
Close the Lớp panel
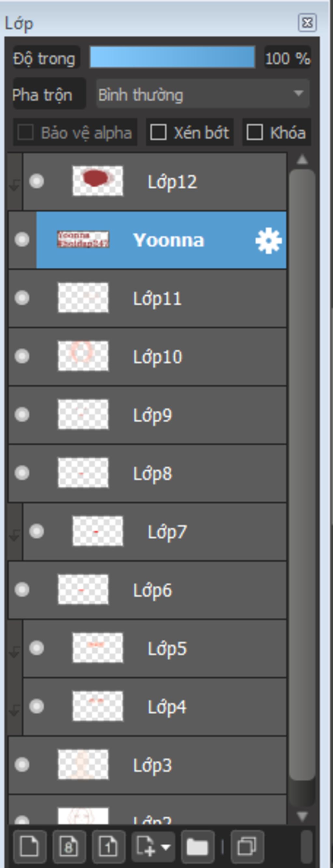307,23
